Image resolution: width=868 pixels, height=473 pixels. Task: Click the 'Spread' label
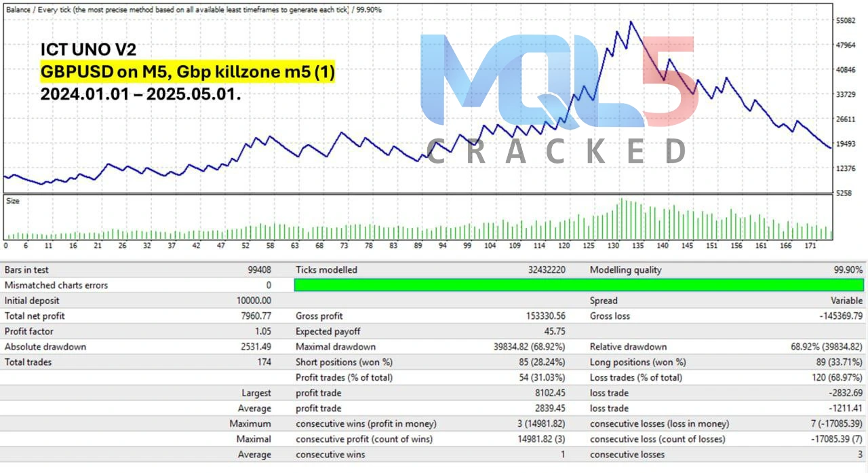coord(604,301)
